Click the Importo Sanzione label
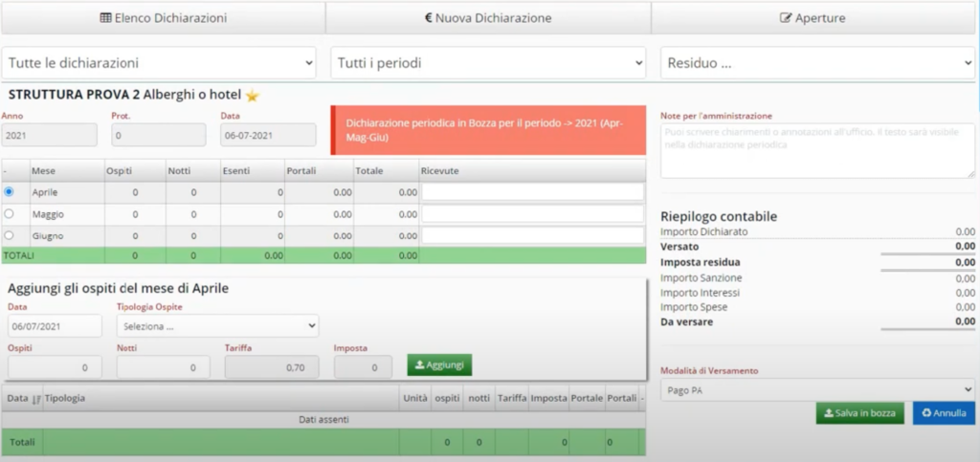 [x=702, y=277]
